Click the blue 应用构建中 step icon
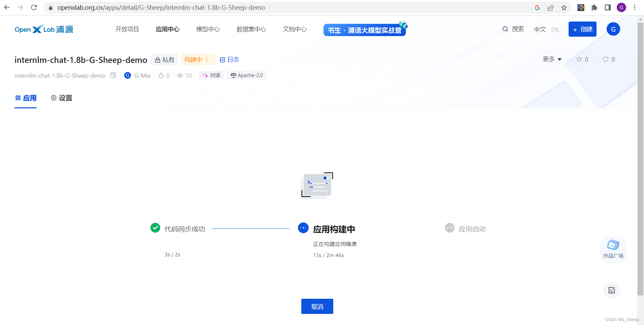The width and height of the screenshot is (644, 325). coord(303,228)
